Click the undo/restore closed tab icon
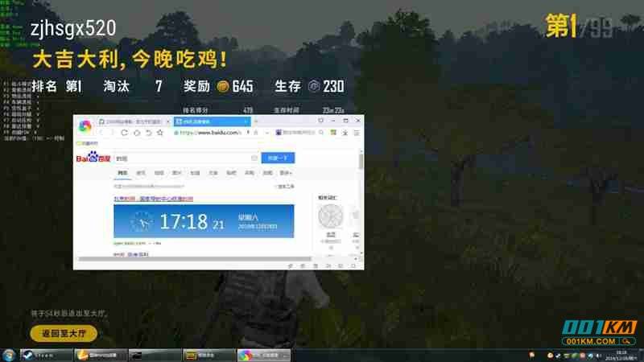 [149, 133]
